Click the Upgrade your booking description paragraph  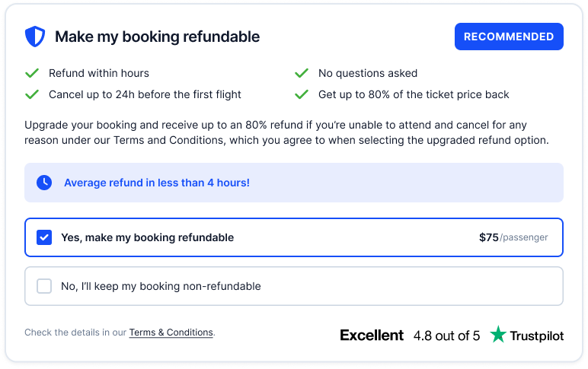click(x=287, y=132)
